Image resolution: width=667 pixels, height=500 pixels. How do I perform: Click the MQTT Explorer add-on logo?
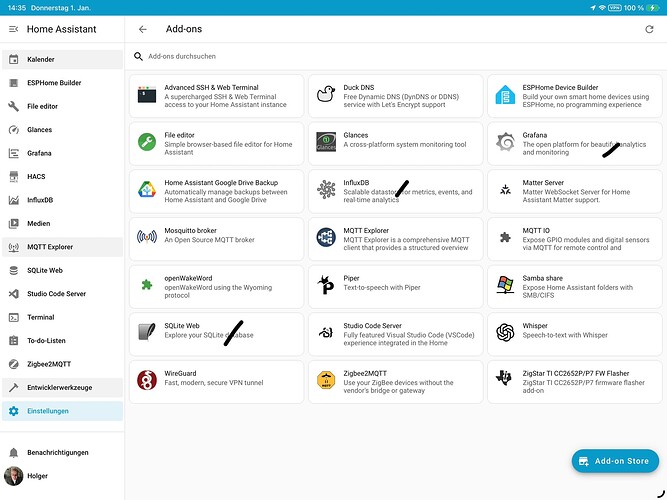(x=326, y=237)
